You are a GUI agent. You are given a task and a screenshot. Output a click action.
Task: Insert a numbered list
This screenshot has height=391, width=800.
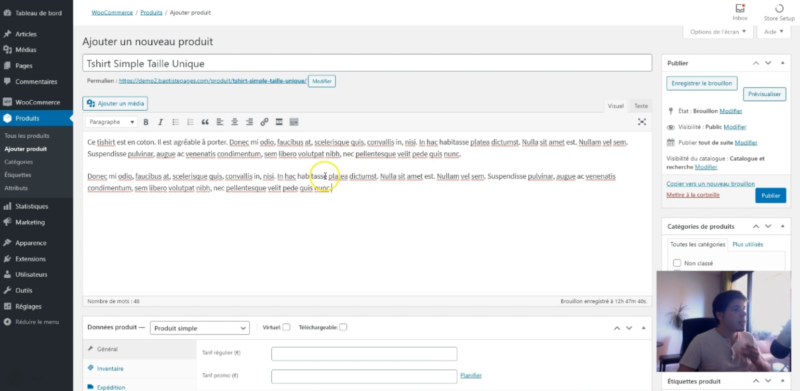[x=190, y=122]
